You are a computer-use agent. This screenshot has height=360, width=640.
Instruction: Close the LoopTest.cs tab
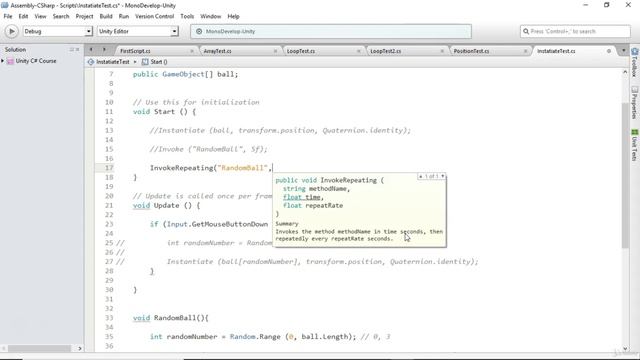pyautogui.click(x=358, y=51)
